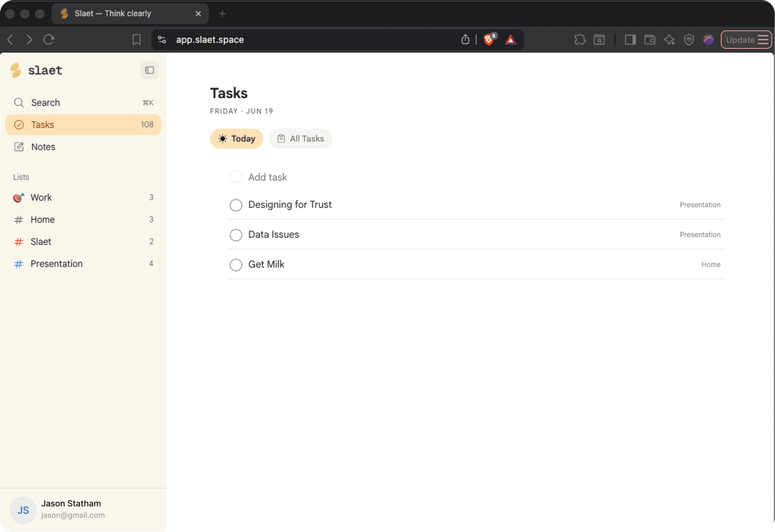775x532 pixels.
Task: Collapse the slaet sidebar panel icon
Action: coord(149,70)
